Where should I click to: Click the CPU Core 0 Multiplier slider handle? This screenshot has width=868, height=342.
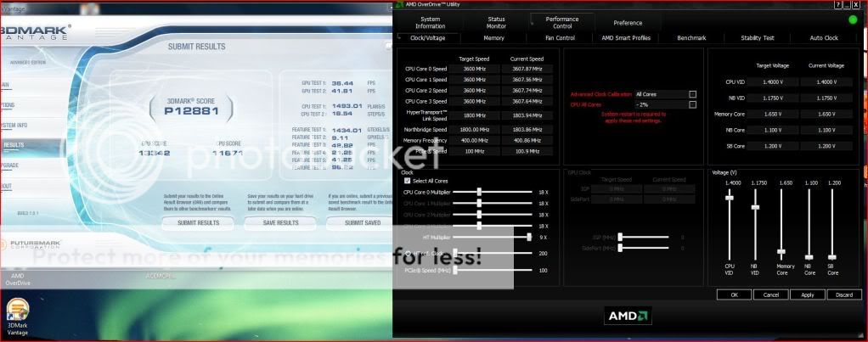click(479, 192)
